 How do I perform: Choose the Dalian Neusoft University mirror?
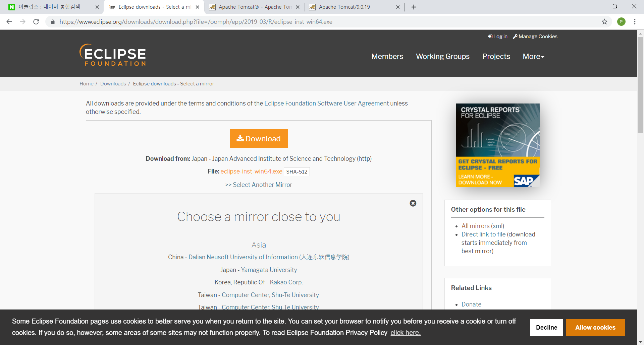(269, 257)
